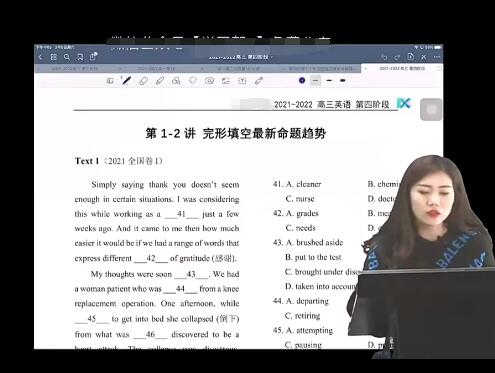Switch to the fourth document tab
Image resolution: width=495 pixels, height=373 pixels.
tap(320, 68)
